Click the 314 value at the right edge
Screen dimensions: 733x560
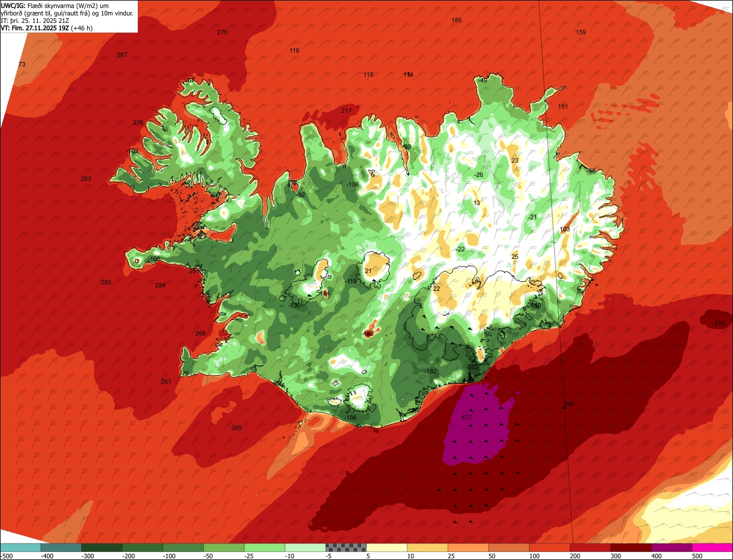pyautogui.click(x=719, y=324)
